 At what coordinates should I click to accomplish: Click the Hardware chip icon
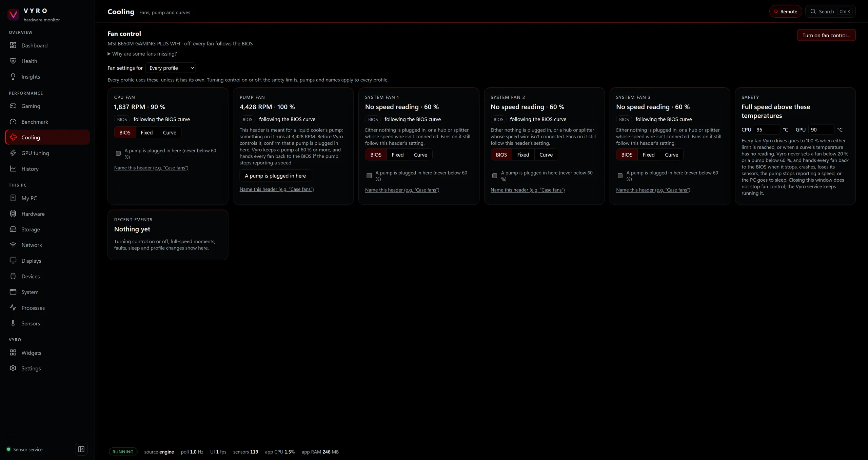[13, 214]
